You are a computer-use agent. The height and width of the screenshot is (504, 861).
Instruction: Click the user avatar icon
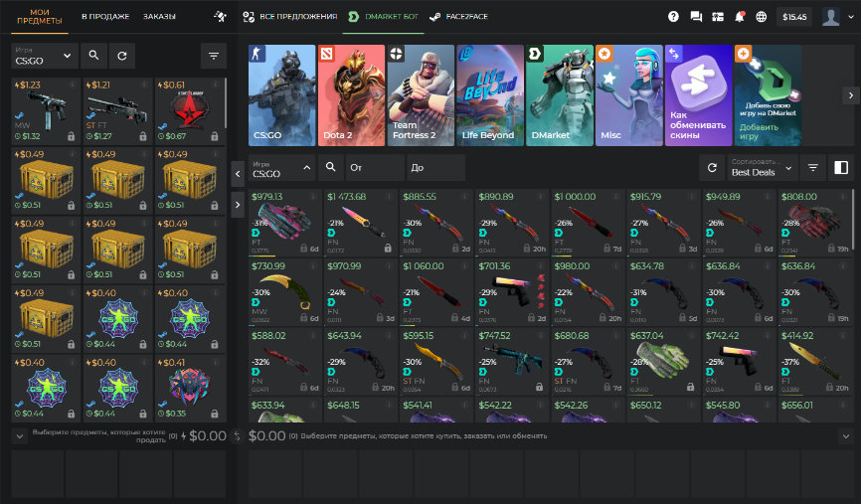(x=831, y=17)
